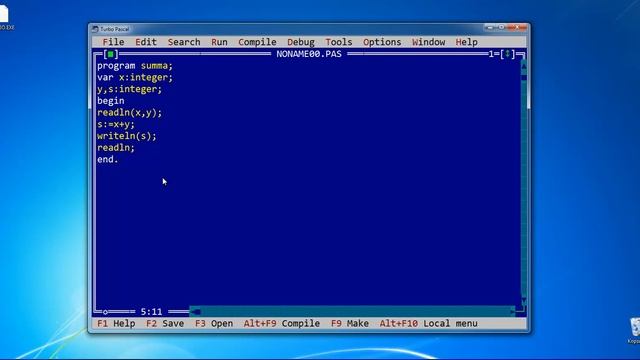Click the 'readln;' line
The height and width of the screenshot is (360, 640).
coord(116,148)
